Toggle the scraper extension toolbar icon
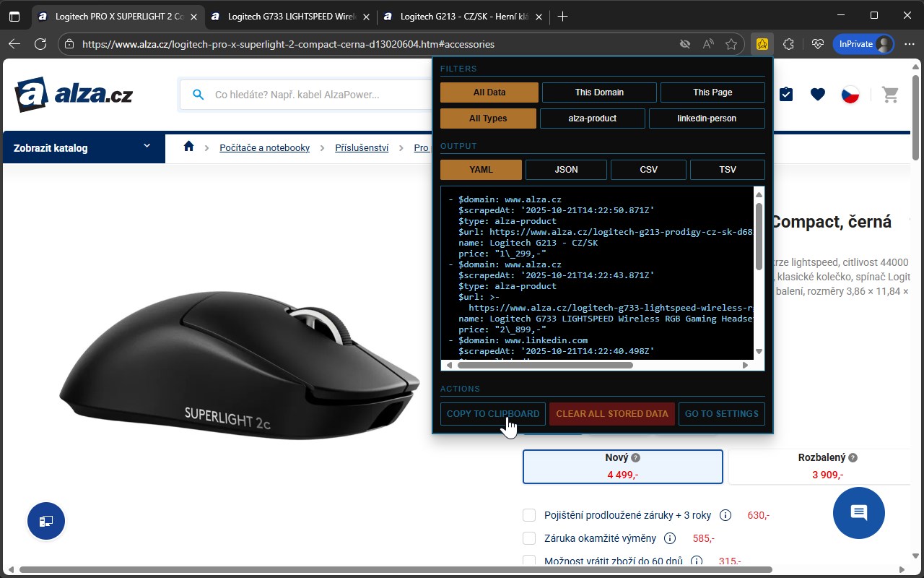 762,44
